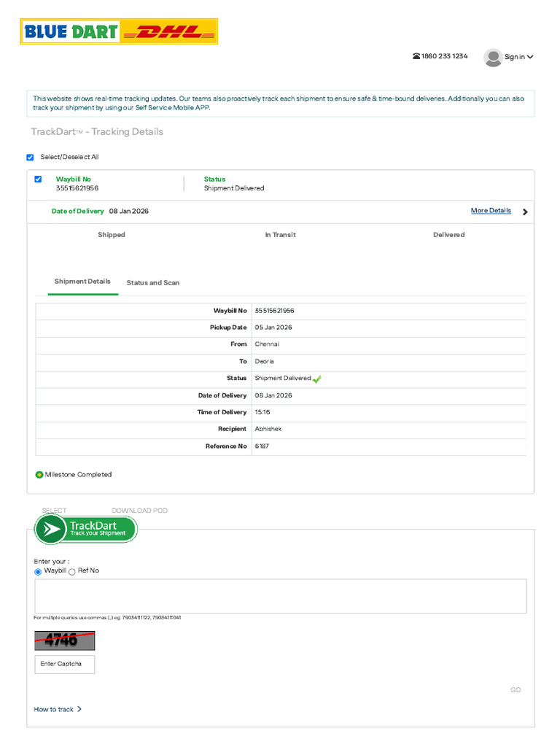Click the SELECT button
This screenshot has height=747, width=560.
coord(54,510)
